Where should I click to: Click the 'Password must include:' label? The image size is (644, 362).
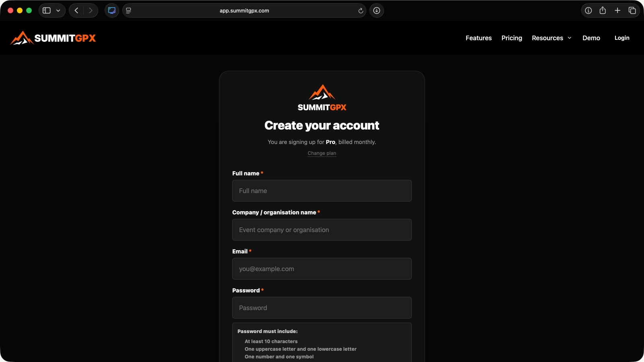pyautogui.click(x=268, y=331)
